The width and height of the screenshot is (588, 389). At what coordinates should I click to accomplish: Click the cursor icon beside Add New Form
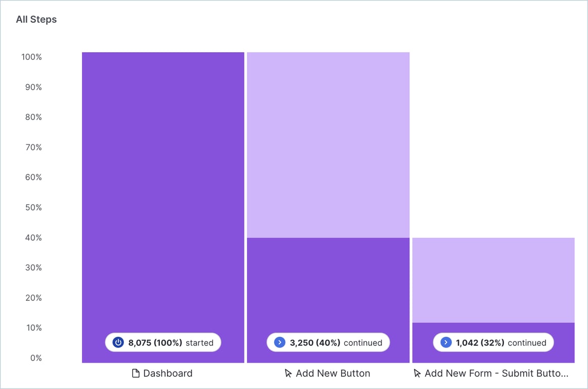pyautogui.click(x=417, y=374)
